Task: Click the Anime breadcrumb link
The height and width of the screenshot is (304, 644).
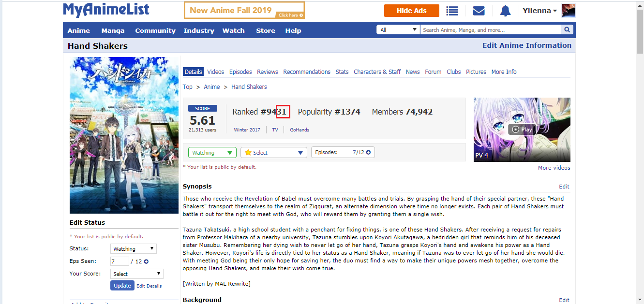Action: [212, 87]
